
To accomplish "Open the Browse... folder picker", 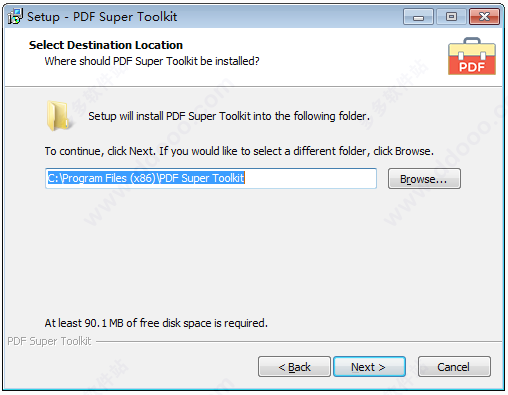I will (424, 179).
